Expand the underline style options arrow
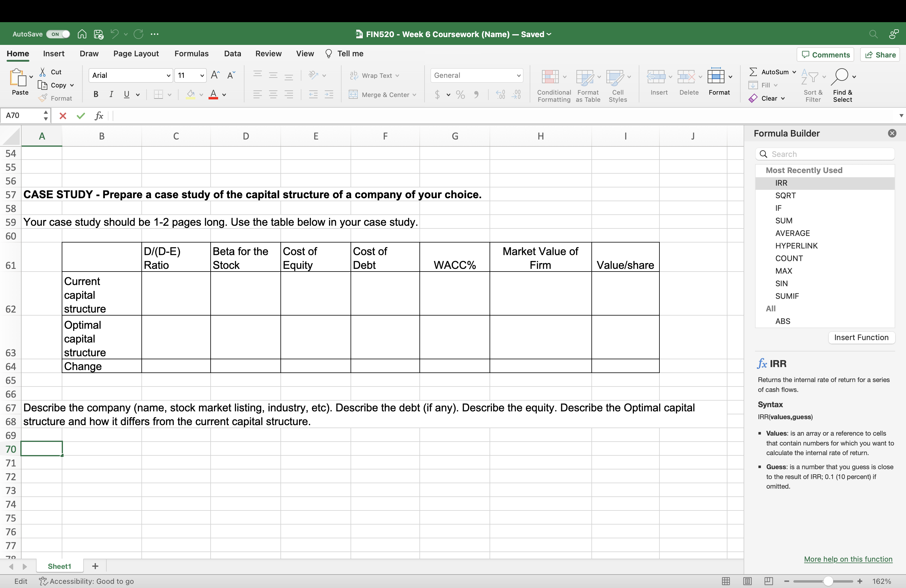The image size is (906, 588). 138,95
